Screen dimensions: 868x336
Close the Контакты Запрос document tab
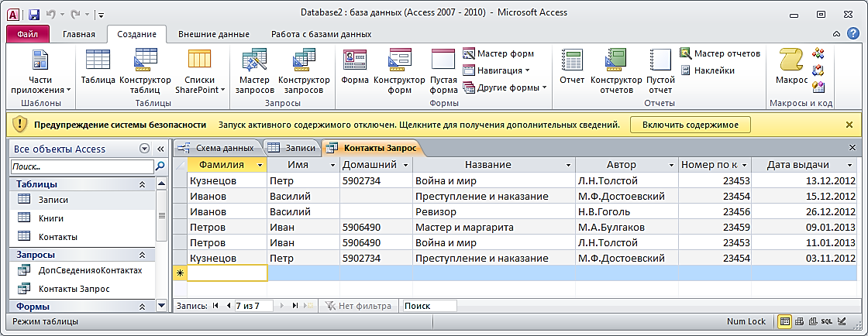point(852,147)
